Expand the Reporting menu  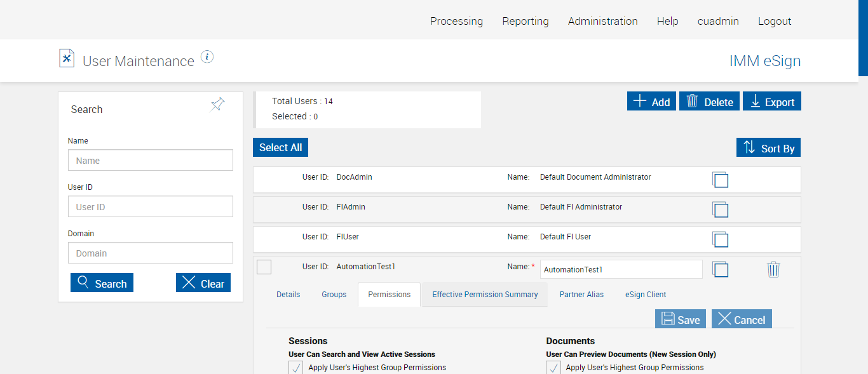coord(525,21)
